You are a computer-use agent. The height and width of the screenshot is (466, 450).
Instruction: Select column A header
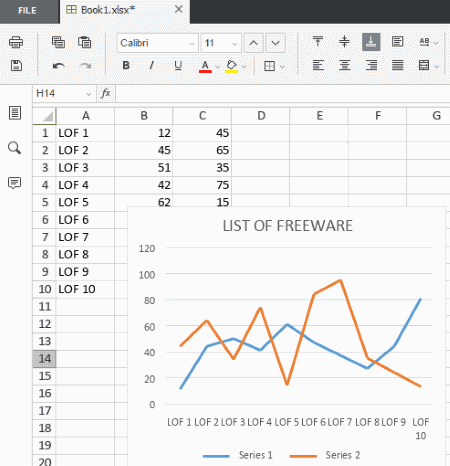[86, 116]
